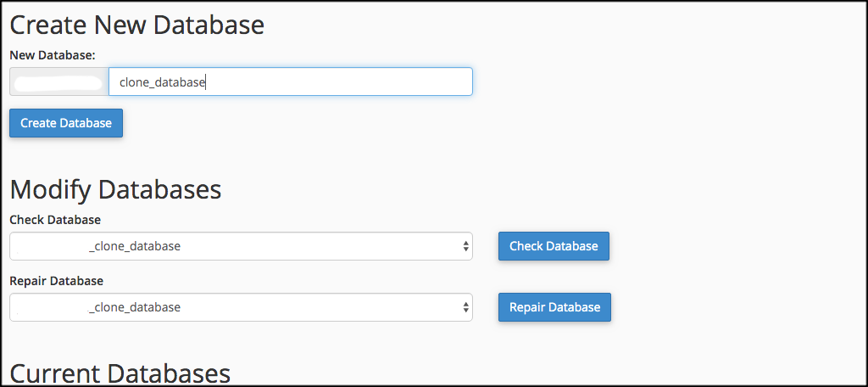Click the Create Database button

(x=66, y=123)
